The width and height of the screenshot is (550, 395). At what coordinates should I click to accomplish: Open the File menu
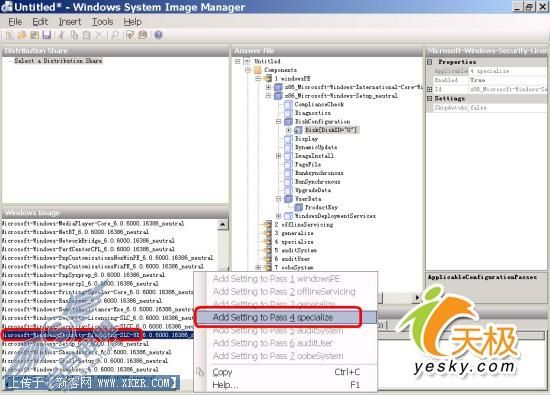[15, 22]
